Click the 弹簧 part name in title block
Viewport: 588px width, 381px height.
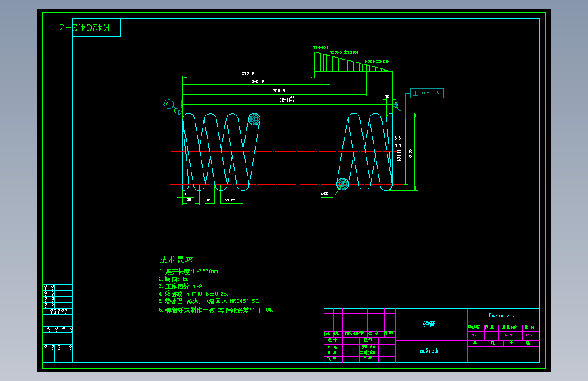pyautogui.click(x=429, y=323)
